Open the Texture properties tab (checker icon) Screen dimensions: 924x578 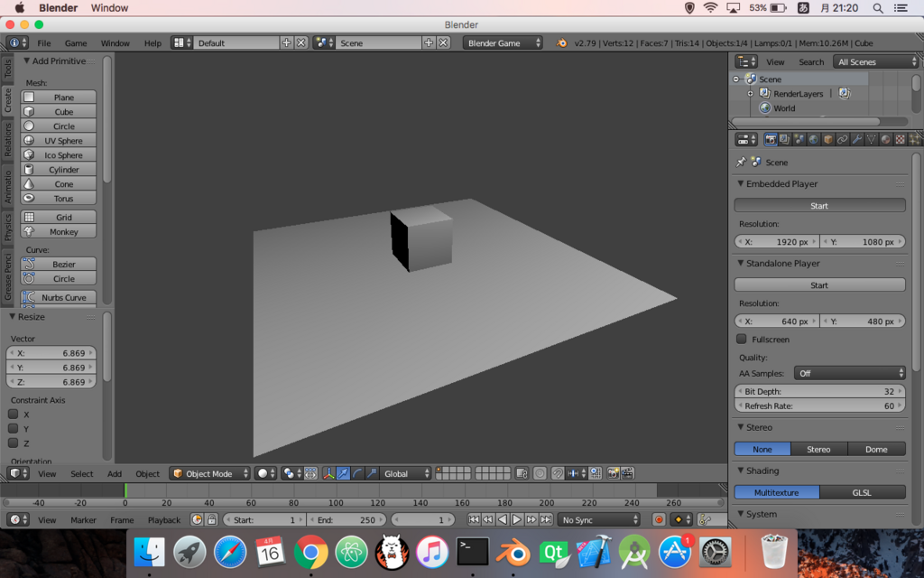[900, 140]
